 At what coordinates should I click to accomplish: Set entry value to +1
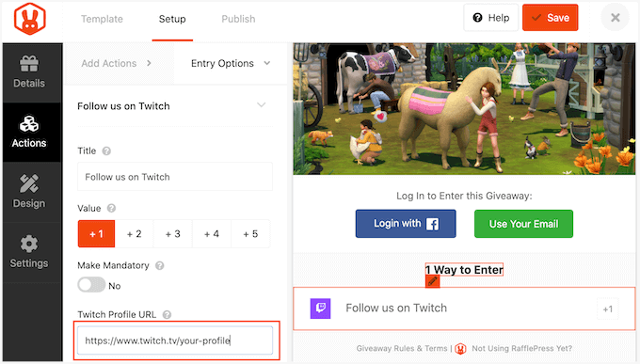tap(96, 234)
